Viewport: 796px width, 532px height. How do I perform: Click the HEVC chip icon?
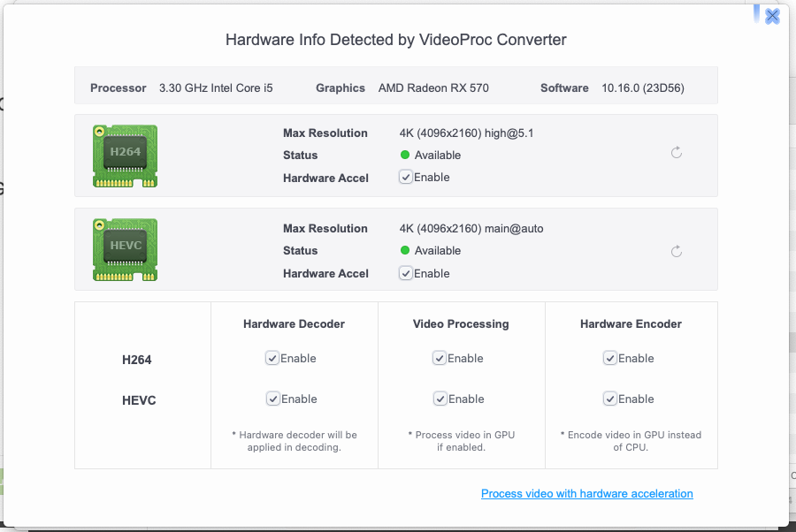[125, 250]
